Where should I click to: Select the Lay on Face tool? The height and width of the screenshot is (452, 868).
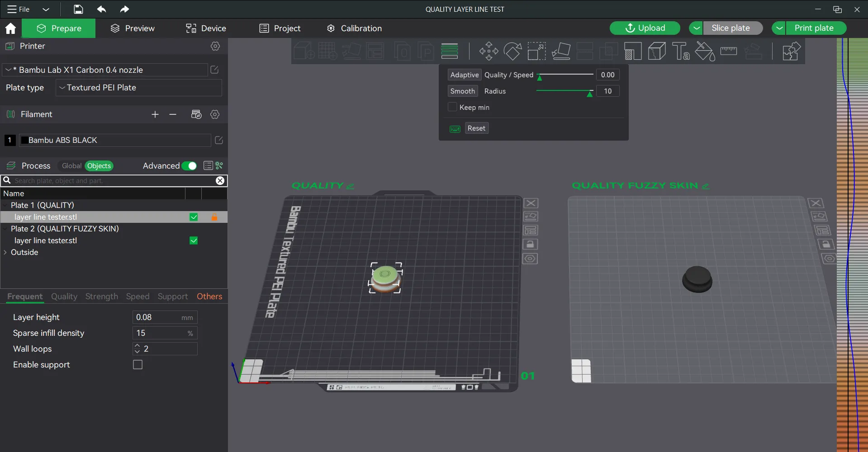coord(561,51)
